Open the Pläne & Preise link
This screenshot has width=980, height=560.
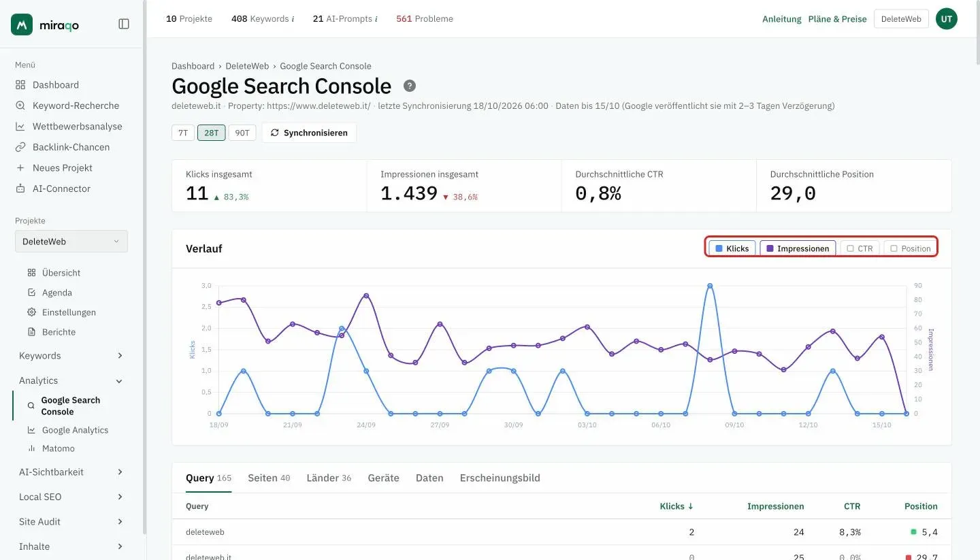coord(838,19)
